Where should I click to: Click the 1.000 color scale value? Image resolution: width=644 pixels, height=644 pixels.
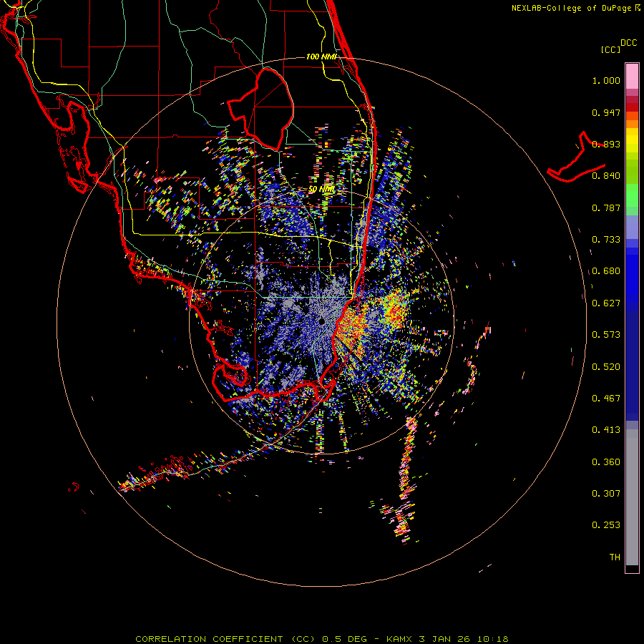click(x=606, y=80)
